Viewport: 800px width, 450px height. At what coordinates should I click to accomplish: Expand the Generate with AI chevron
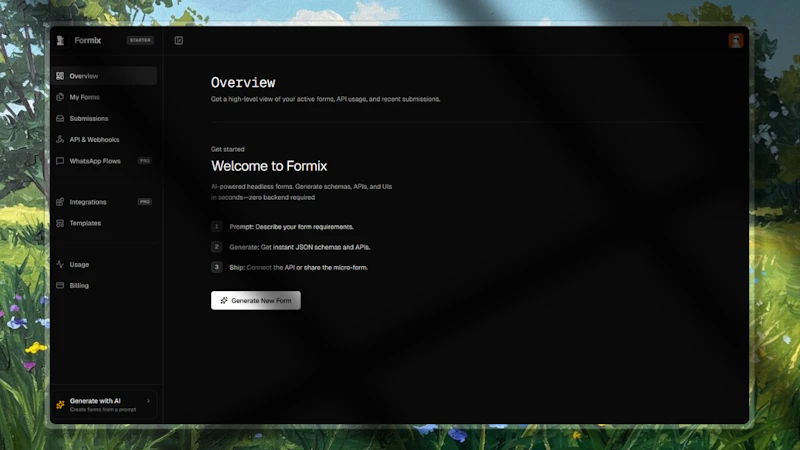(148, 401)
